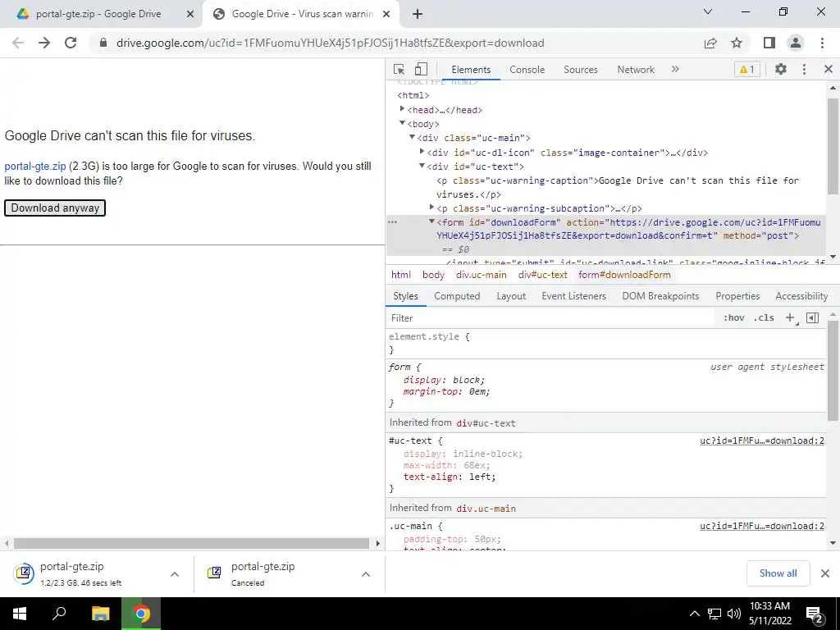Reload the page
The height and width of the screenshot is (630, 840).
pos(71,43)
